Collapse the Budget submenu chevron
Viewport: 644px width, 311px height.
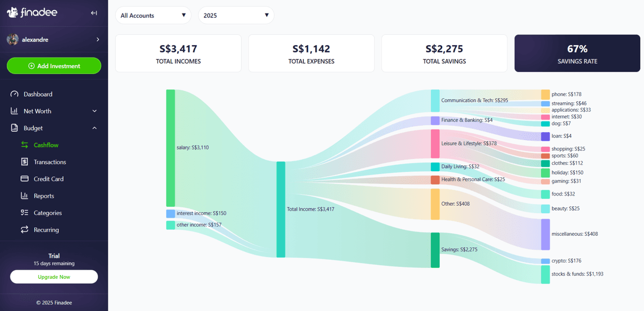point(94,128)
